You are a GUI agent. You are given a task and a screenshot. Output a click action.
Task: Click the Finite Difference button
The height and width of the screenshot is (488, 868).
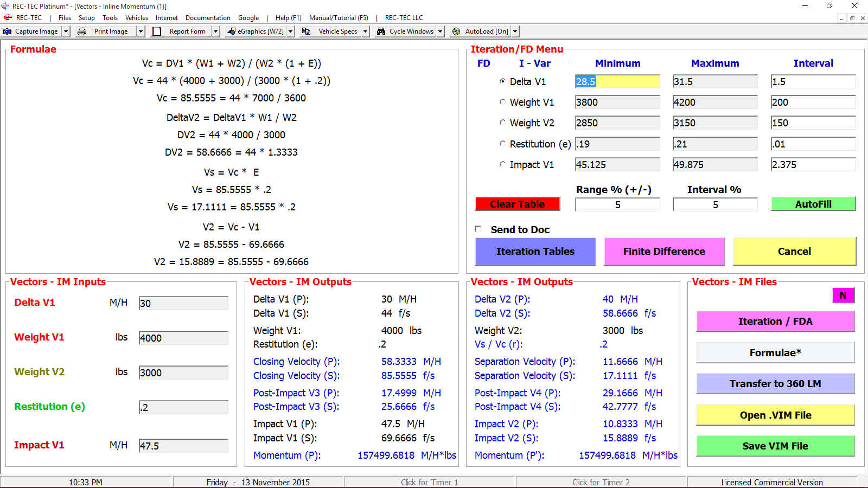pyautogui.click(x=664, y=252)
